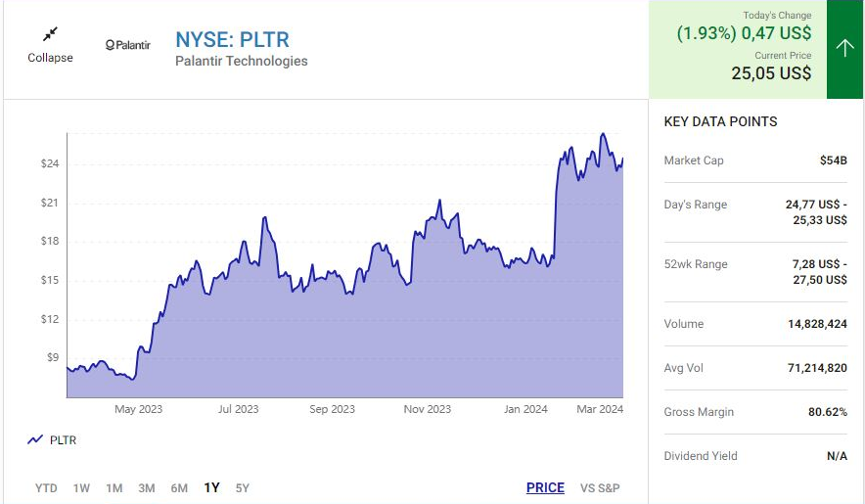
Task: Select the YTD time range
Action: (x=46, y=488)
